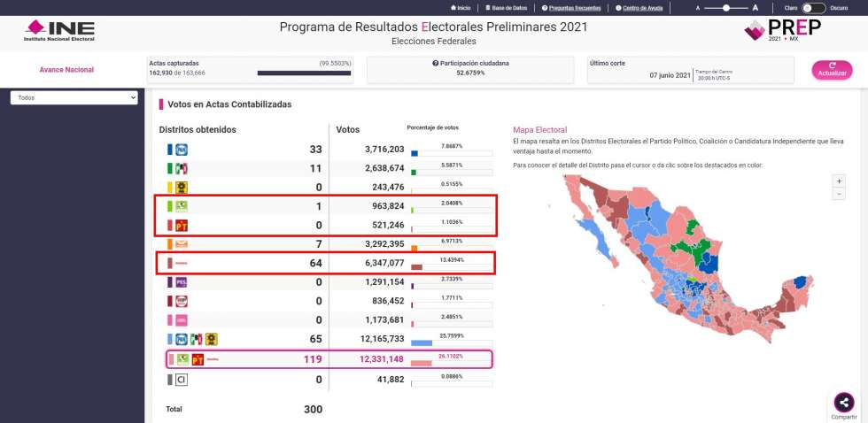Open Preguntas frecuentes link
The image size is (868, 423).
click(571, 8)
